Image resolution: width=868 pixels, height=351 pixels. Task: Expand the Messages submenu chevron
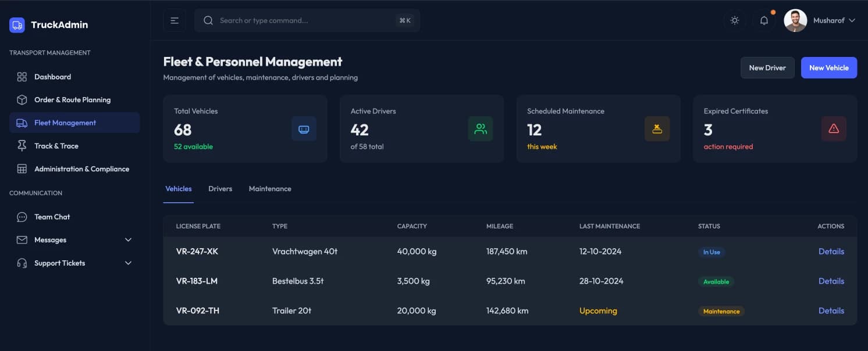[x=129, y=240]
